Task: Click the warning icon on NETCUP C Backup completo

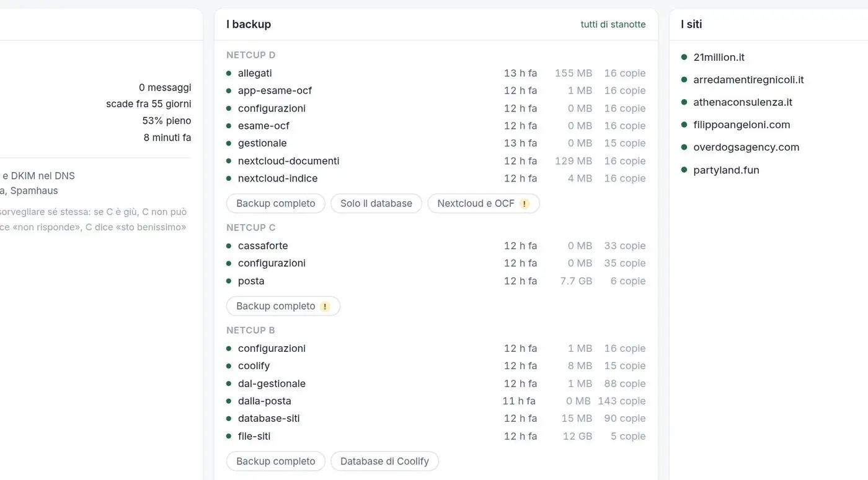Action: pos(325,307)
